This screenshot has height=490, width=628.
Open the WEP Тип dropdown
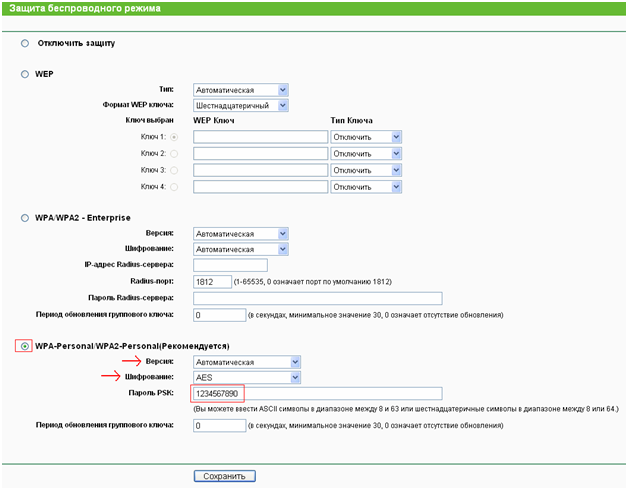click(x=240, y=90)
